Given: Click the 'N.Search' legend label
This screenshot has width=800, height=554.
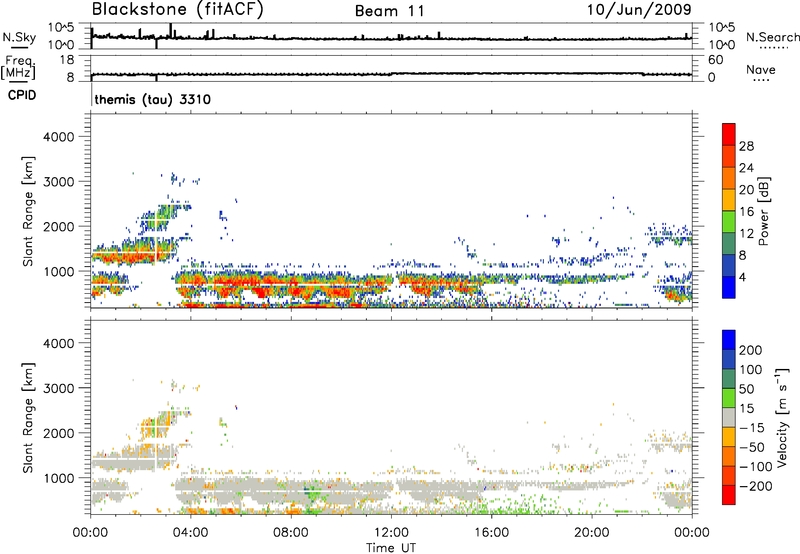Looking at the screenshot, I should [772, 37].
